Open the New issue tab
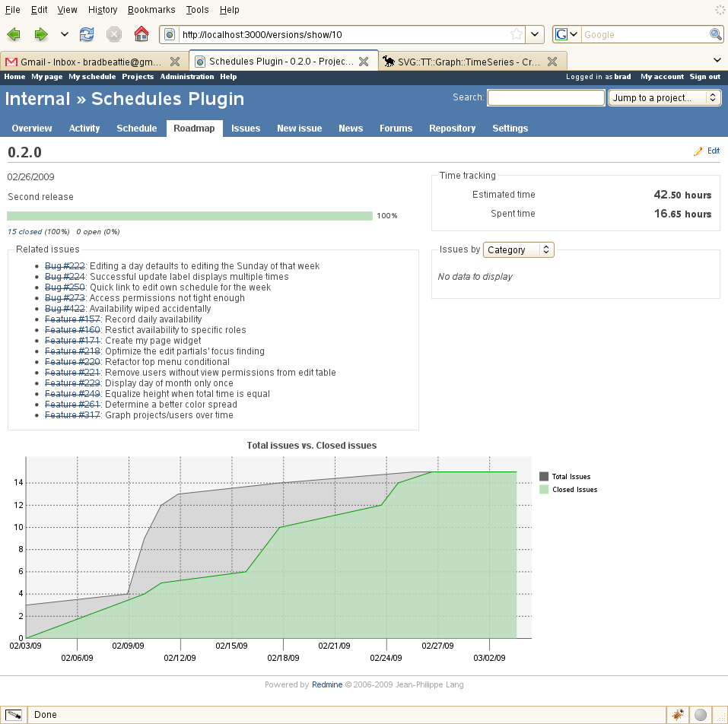This screenshot has width=728, height=724. pyautogui.click(x=300, y=129)
